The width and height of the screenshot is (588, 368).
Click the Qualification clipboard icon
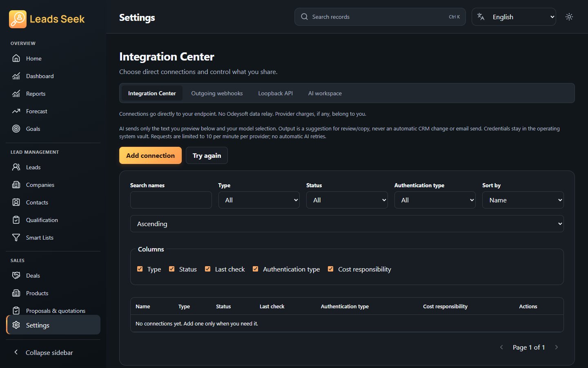pyautogui.click(x=16, y=220)
